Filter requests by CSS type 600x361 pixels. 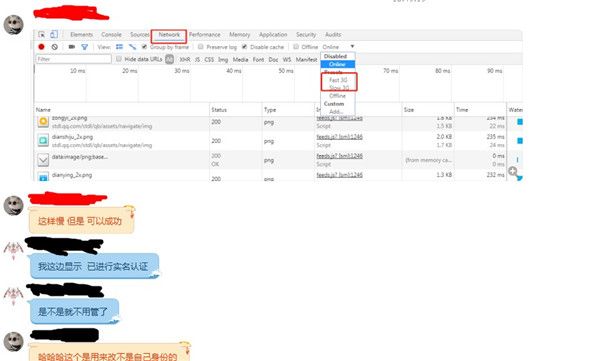point(209,59)
